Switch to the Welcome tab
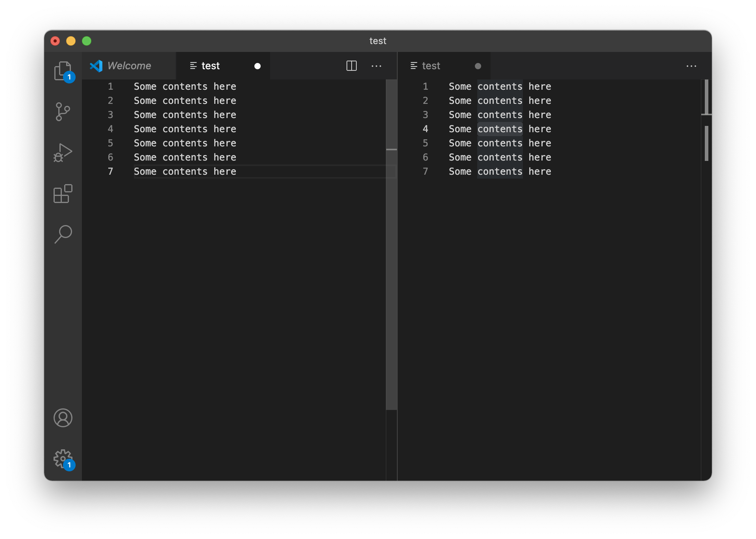The image size is (756, 539). [x=129, y=66]
